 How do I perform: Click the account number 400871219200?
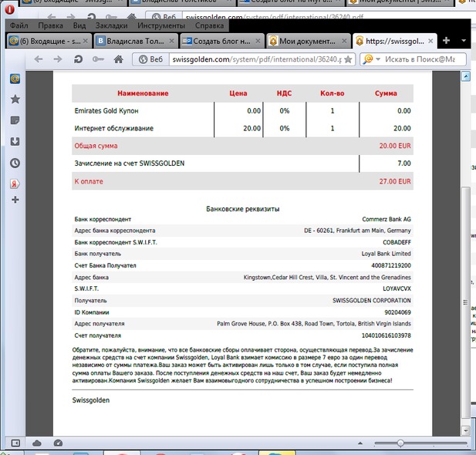tap(391, 265)
